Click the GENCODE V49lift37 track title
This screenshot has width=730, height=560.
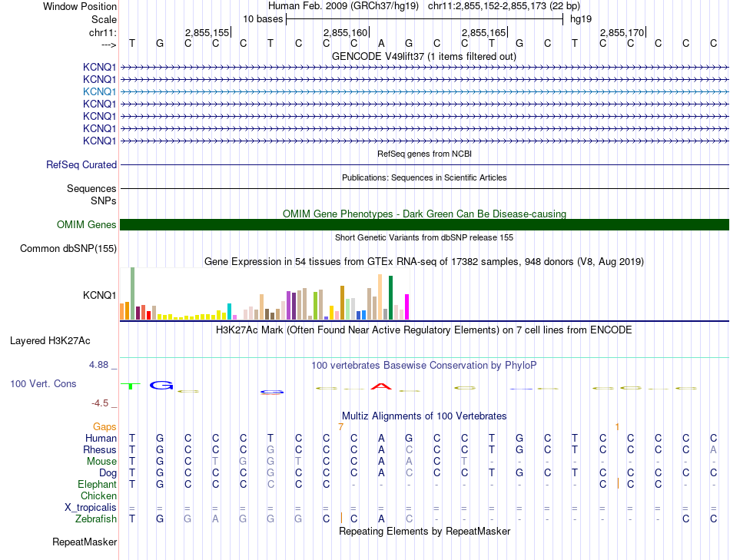tap(424, 56)
